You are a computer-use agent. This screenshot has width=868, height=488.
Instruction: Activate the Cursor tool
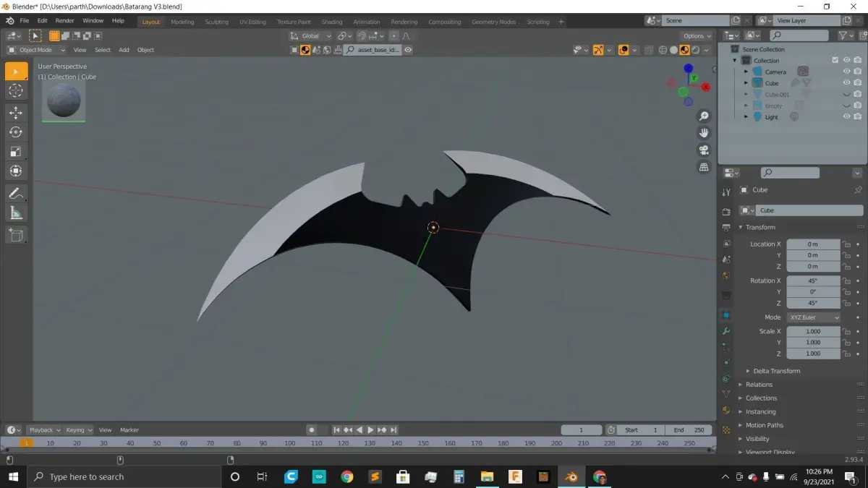click(16, 90)
